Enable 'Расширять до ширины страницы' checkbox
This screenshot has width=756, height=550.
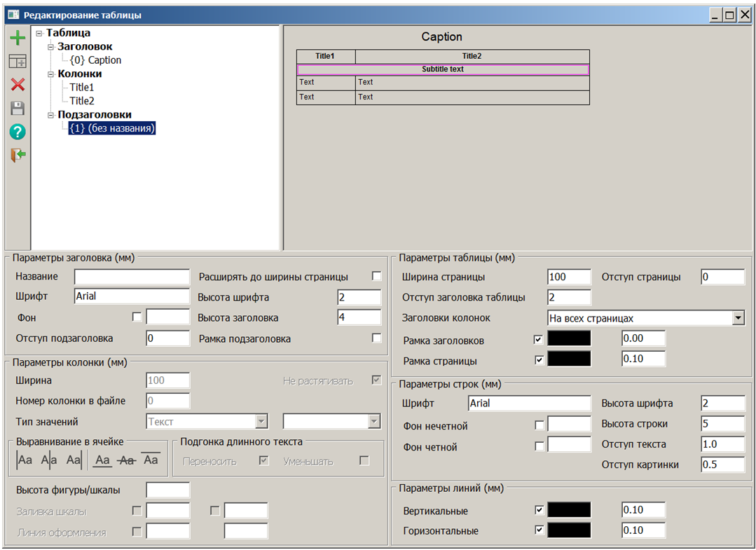[x=377, y=276]
